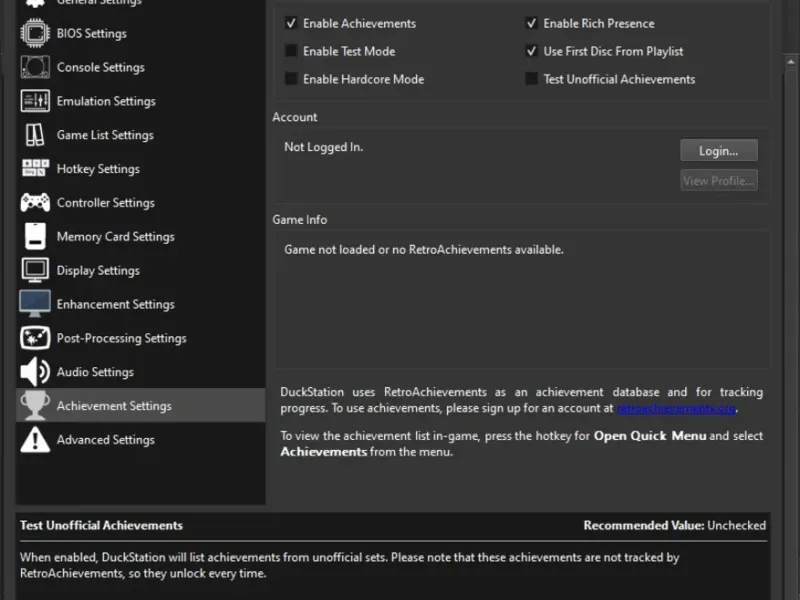Image resolution: width=800 pixels, height=600 pixels.
Task: Toggle Use First Disc From Playlist
Action: tap(532, 51)
